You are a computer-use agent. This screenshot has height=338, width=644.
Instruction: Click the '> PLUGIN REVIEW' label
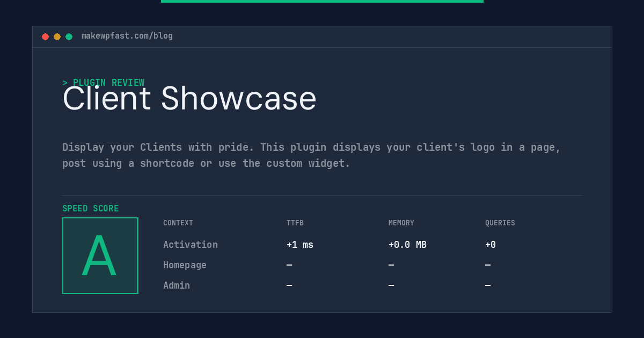(104, 83)
